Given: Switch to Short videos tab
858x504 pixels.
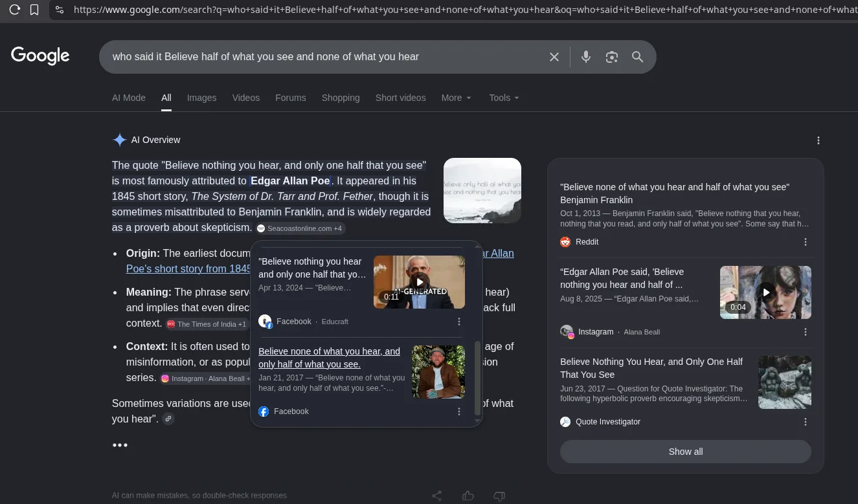Looking at the screenshot, I should click(x=401, y=98).
